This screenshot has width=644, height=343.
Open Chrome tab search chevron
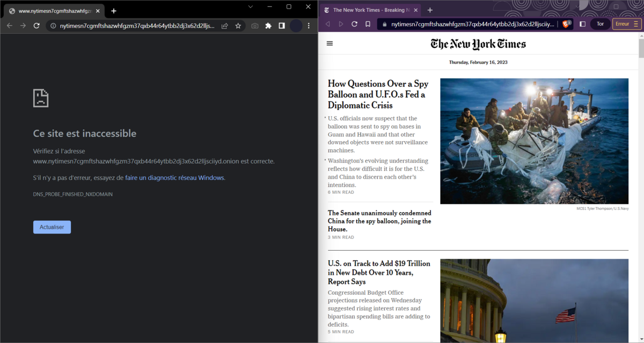pyautogui.click(x=250, y=6)
